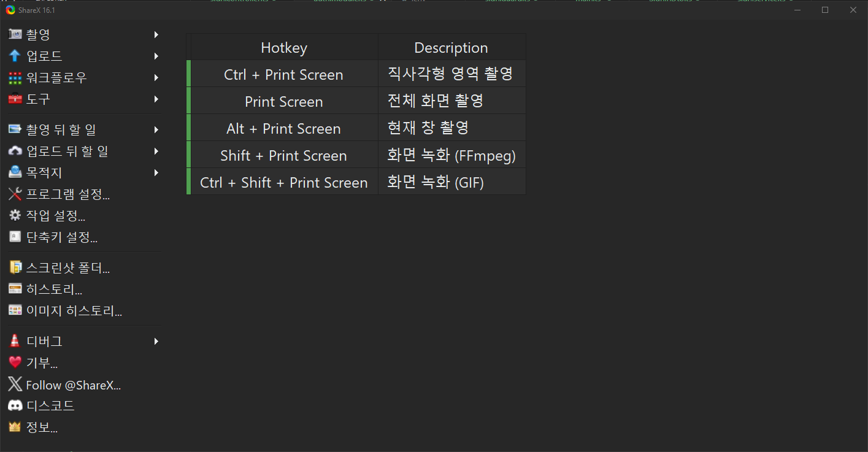The width and height of the screenshot is (868, 452).
Task: Expand the 목적지 submenu arrow
Action: (x=156, y=173)
